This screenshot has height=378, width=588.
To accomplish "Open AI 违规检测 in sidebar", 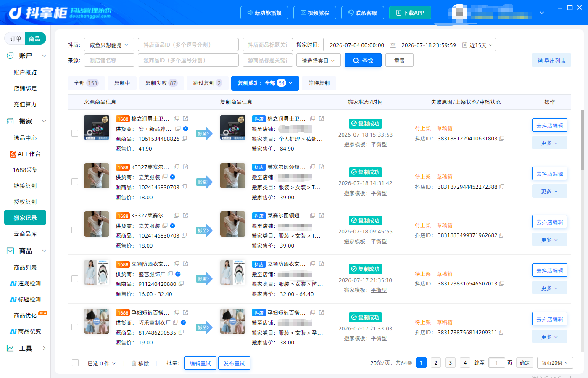I will tap(25, 283).
